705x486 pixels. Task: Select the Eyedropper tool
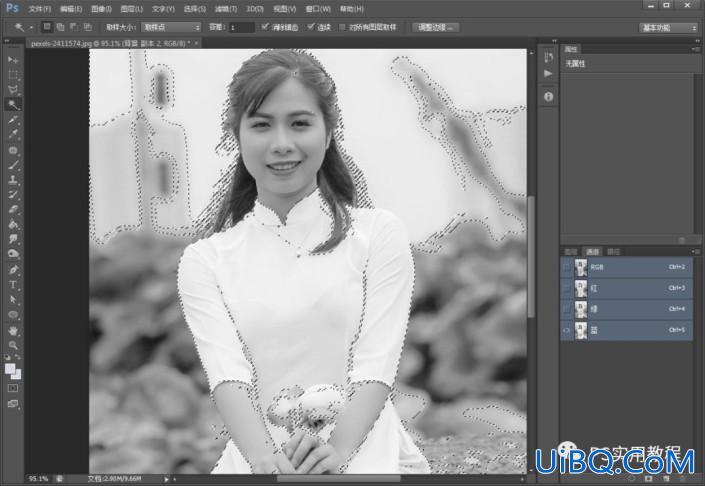pyautogui.click(x=13, y=134)
